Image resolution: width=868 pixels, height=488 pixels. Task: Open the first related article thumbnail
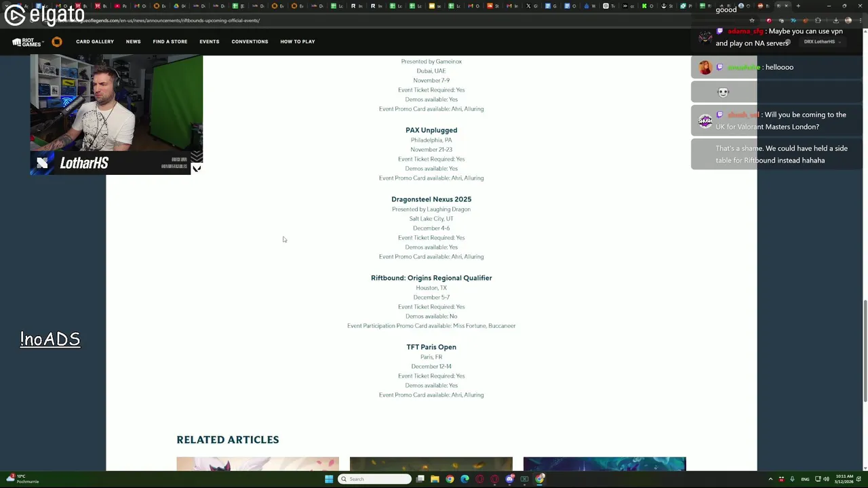point(258,464)
